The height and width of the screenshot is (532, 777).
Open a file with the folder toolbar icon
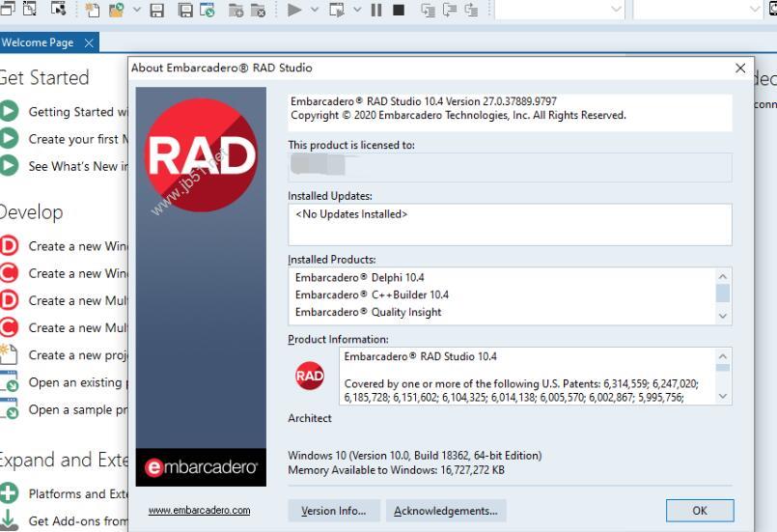pyautogui.click(x=117, y=10)
